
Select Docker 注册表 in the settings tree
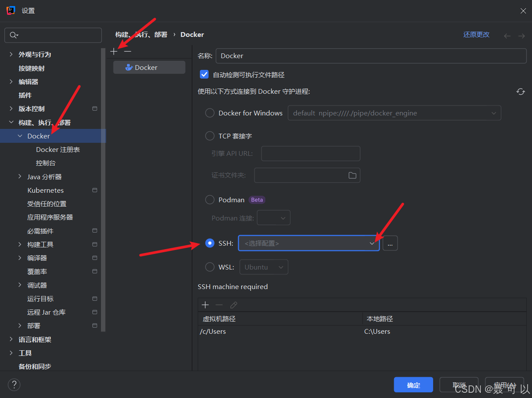coord(58,149)
